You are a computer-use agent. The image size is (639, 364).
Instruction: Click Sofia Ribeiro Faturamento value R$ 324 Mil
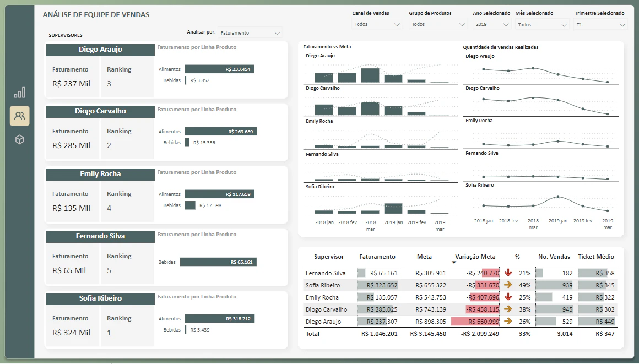point(71,333)
